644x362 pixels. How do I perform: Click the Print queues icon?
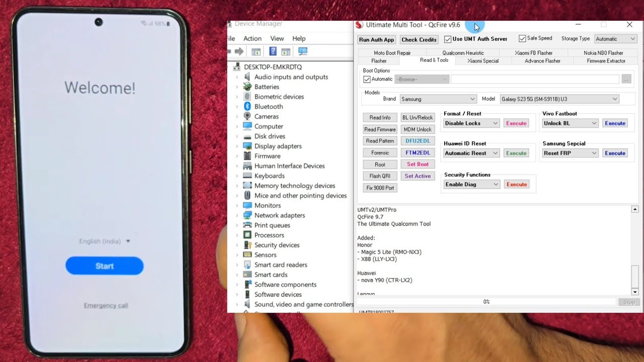247,225
